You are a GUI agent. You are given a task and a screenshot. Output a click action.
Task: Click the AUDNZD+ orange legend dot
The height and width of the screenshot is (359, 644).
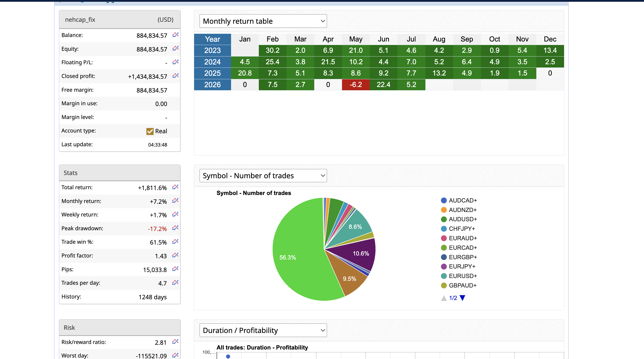[444, 210]
